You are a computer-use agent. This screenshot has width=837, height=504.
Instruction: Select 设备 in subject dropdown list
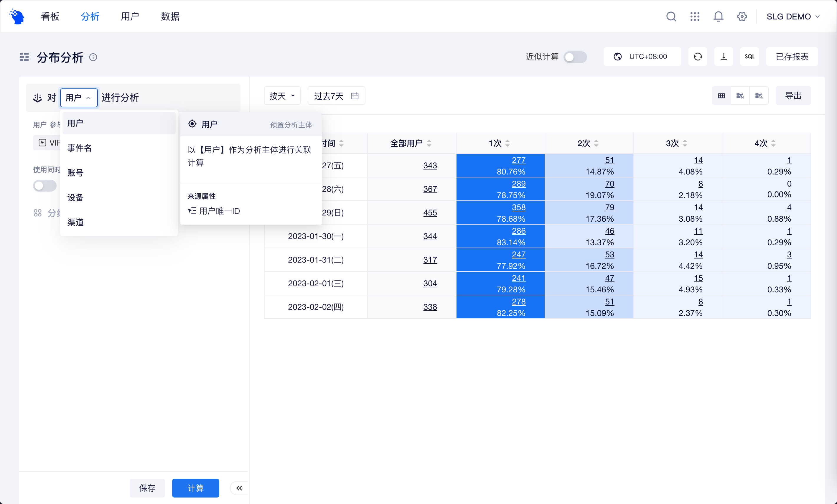pos(119,197)
